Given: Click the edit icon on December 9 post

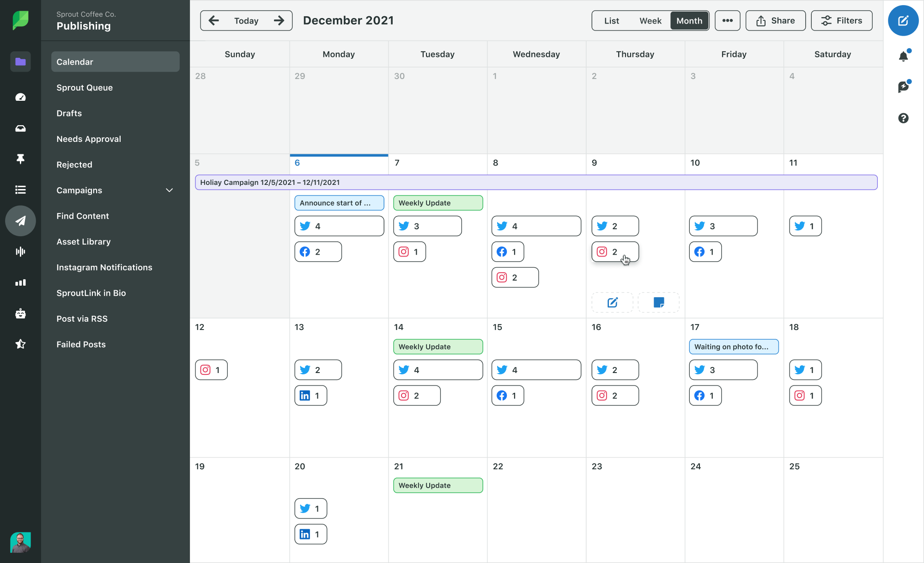Looking at the screenshot, I should [612, 303].
